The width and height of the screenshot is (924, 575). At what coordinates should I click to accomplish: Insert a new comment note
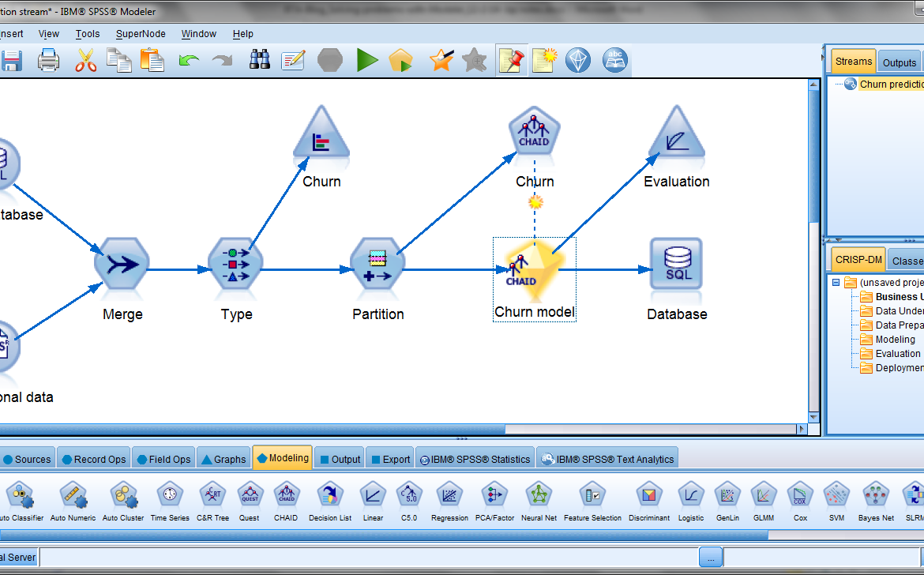[x=544, y=60]
